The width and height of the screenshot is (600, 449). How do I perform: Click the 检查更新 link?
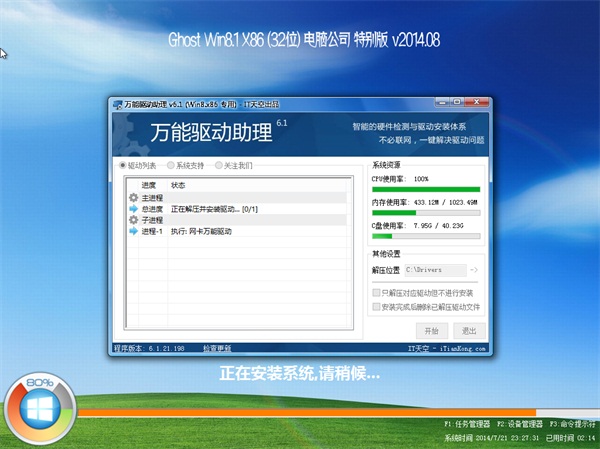pos(216,348)
